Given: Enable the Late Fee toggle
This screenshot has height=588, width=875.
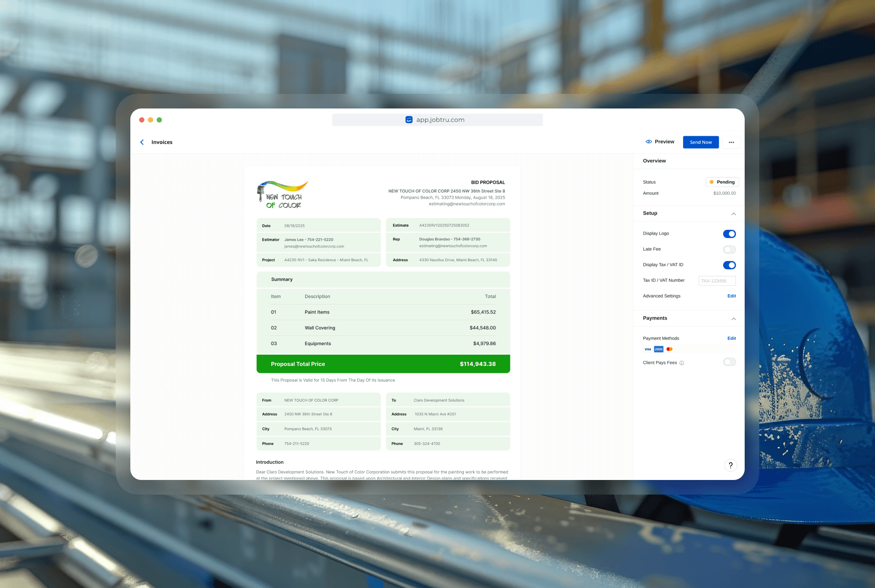Looking at the screenshot, I should [729, 249].
